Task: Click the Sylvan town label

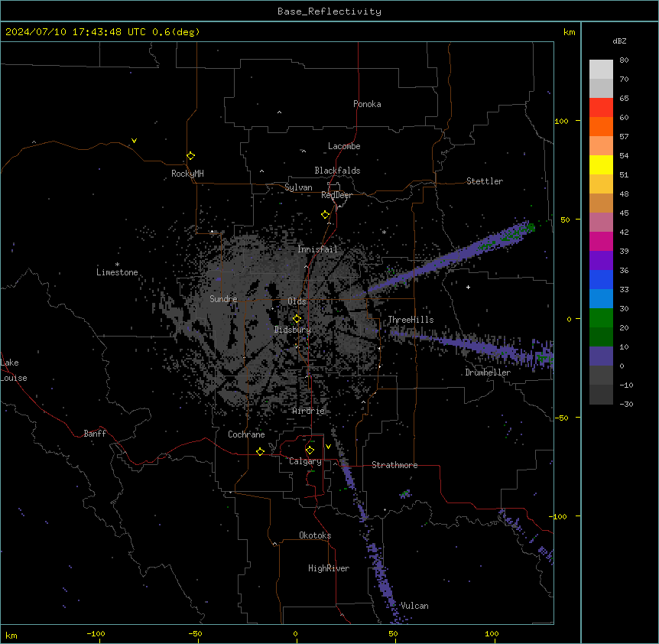Action: click(298, 187)
